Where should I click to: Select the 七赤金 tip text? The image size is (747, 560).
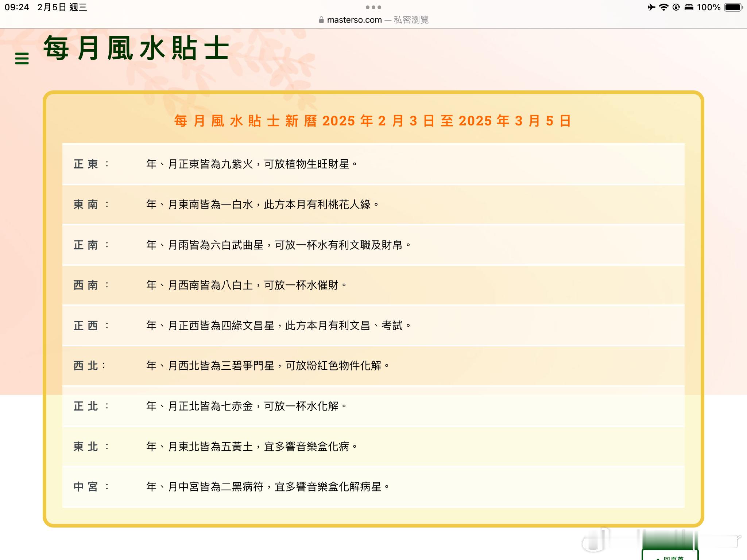pos(247,406)
